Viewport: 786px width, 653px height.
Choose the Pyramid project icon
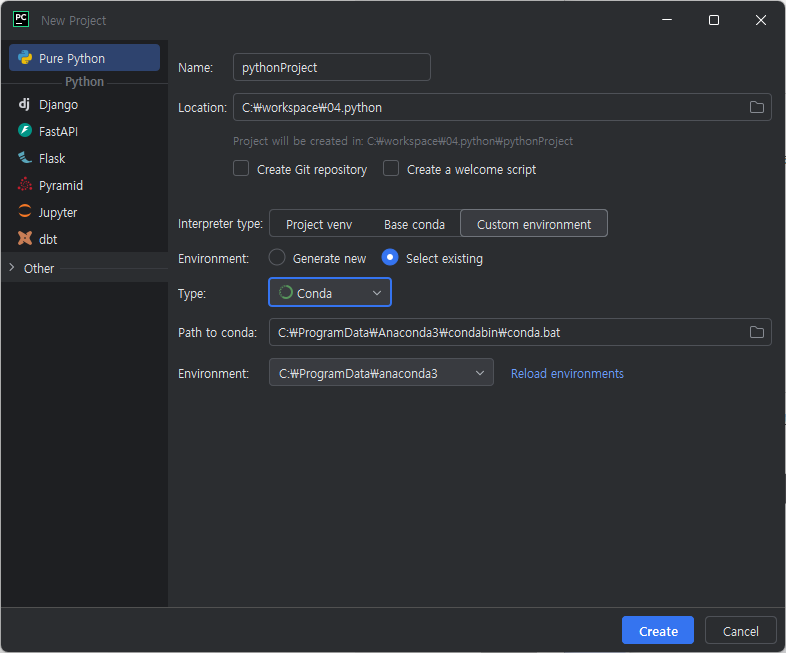point(25,185)
